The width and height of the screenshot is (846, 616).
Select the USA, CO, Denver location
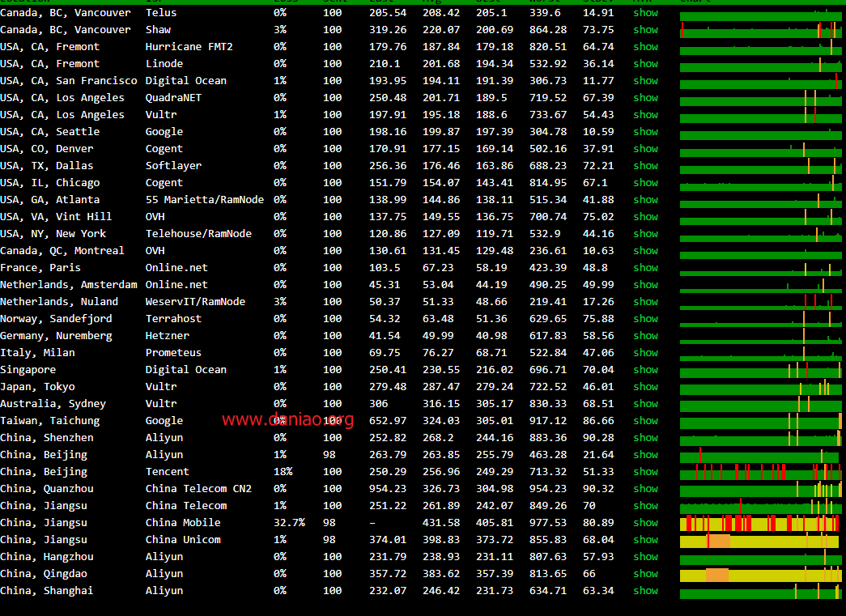[x=46, y=148]
